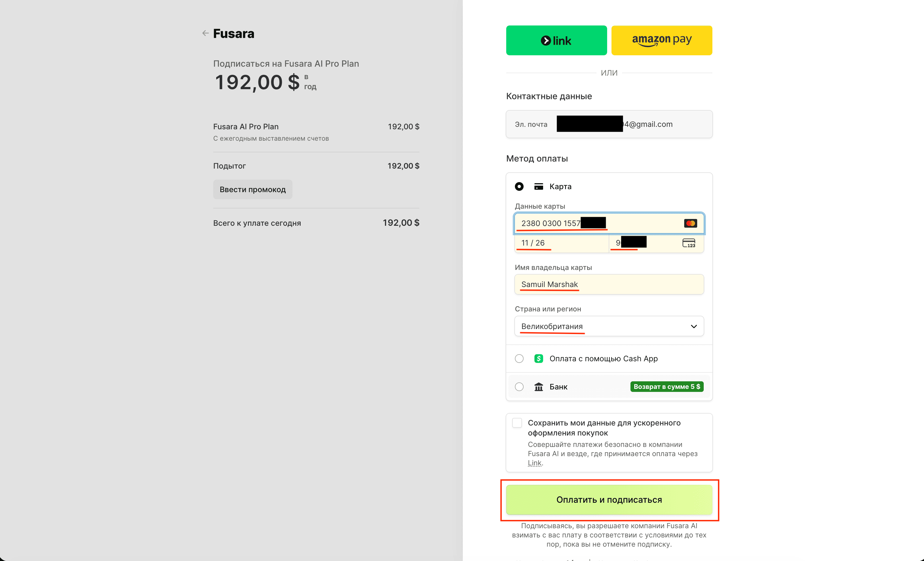Click the bank building icon
The height and width of the screenshot is (561, 924).
coord(539,387)
